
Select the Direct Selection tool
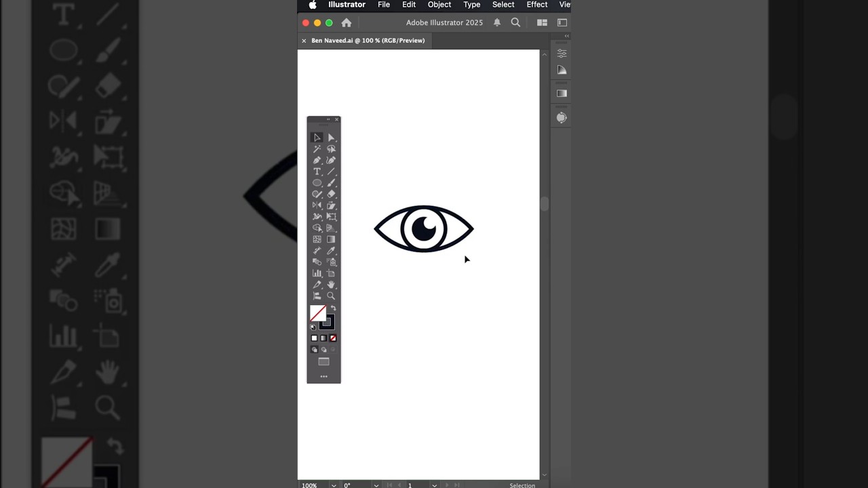point(331,138)
